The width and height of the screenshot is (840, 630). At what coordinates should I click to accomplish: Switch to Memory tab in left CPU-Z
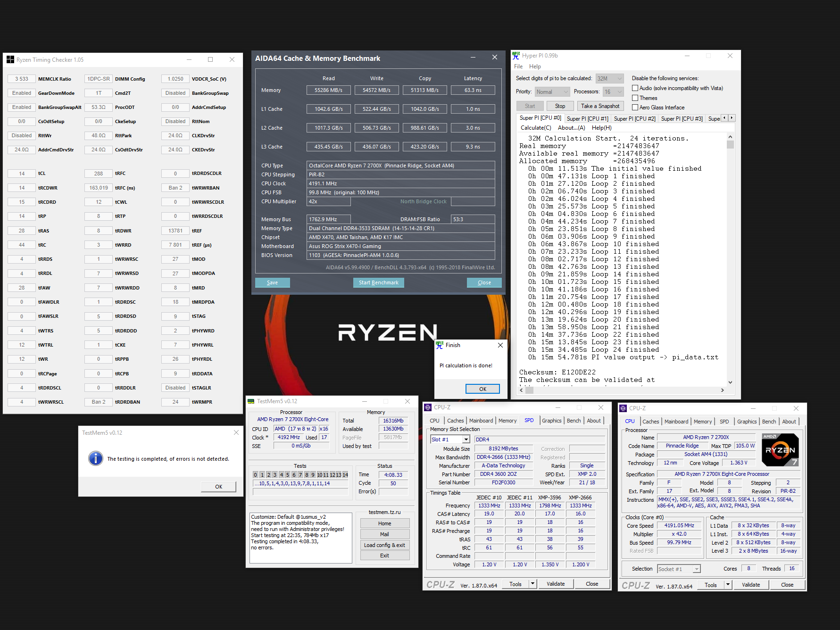[507, 421]
